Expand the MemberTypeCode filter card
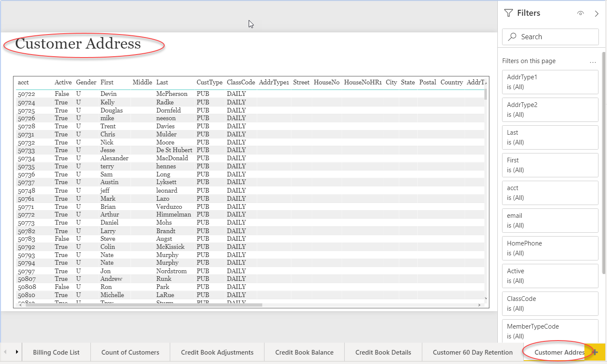Image resolution: width=607 pixels, height=364 pixels. 550,331
